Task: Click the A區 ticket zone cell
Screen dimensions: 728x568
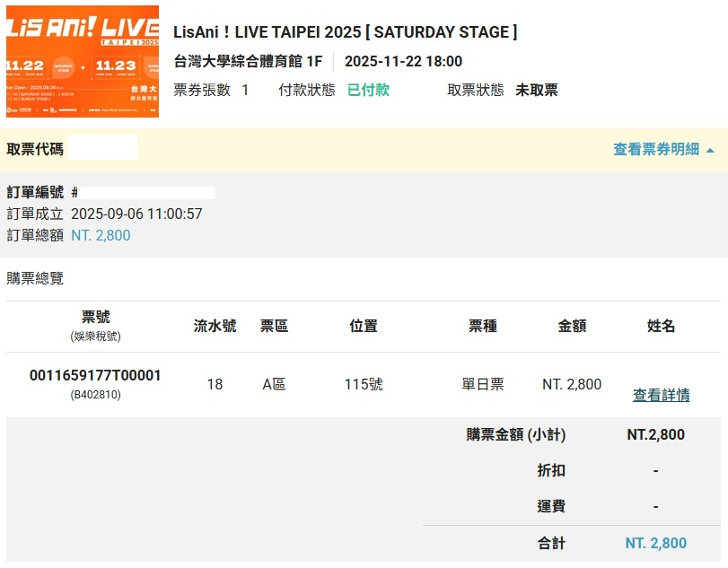Action: pyautogui.click(x=274, y=384)
